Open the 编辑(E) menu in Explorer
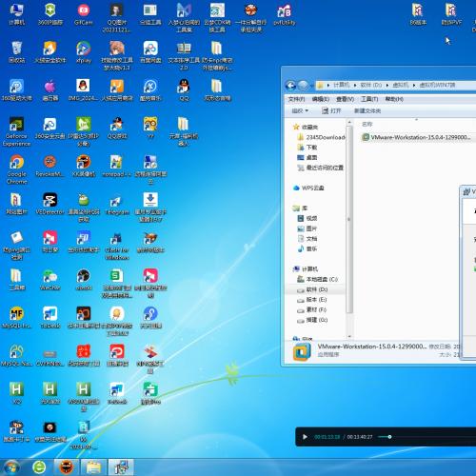The width and height of the screenshot is (476, 476). [321, 99]
